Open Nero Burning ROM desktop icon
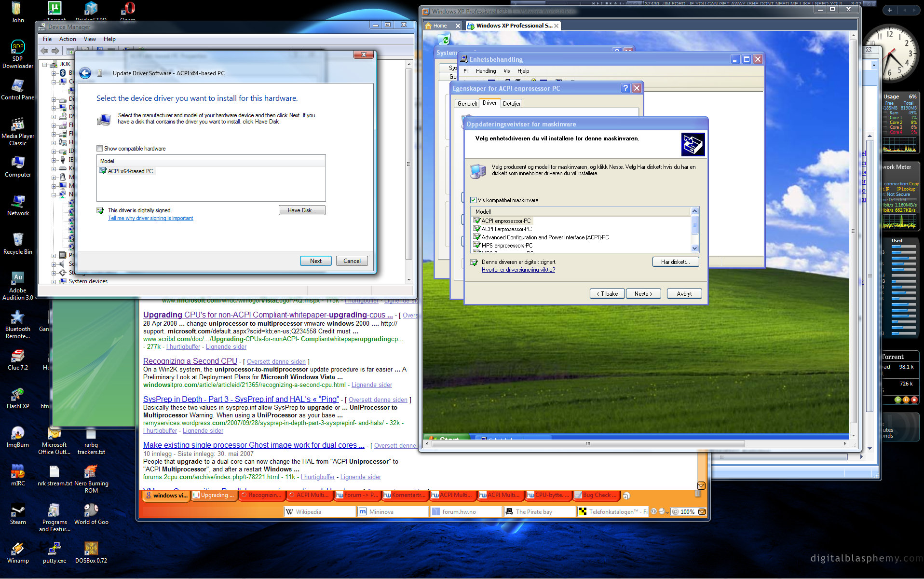The height and width of the screenshot is (579, 924). point(91,479)
